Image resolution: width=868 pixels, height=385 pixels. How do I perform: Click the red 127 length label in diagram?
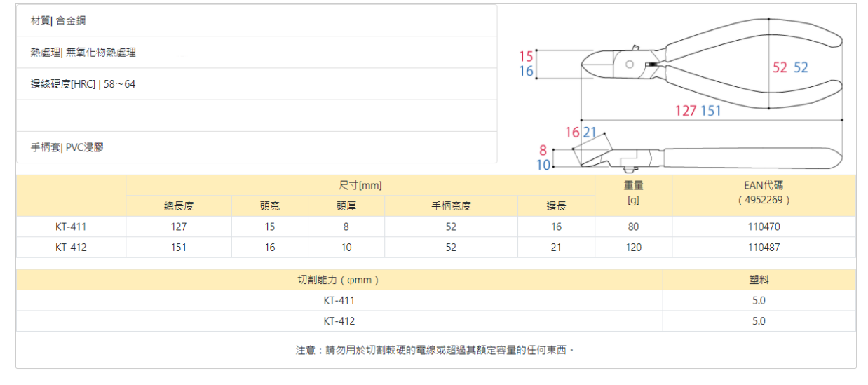[x=686, y=111]
